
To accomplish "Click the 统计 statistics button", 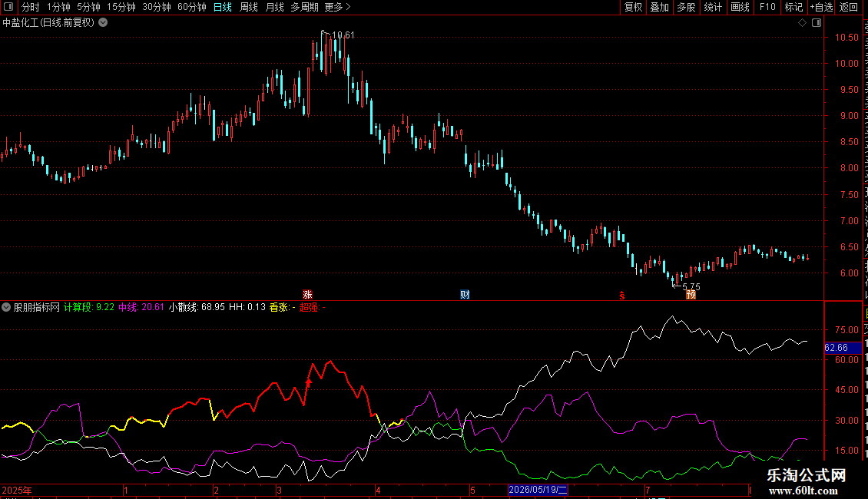I will (x=713, y=7).
